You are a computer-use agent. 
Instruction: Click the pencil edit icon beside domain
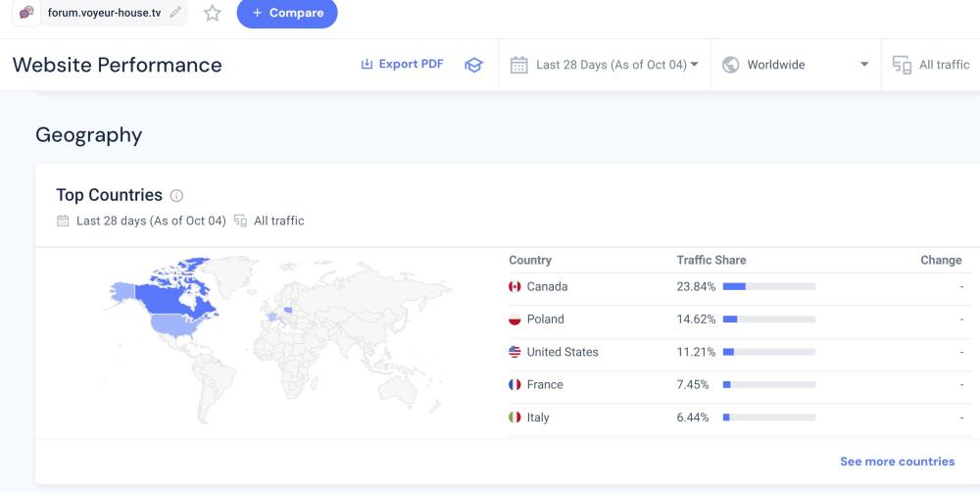[x=175, y=13]
